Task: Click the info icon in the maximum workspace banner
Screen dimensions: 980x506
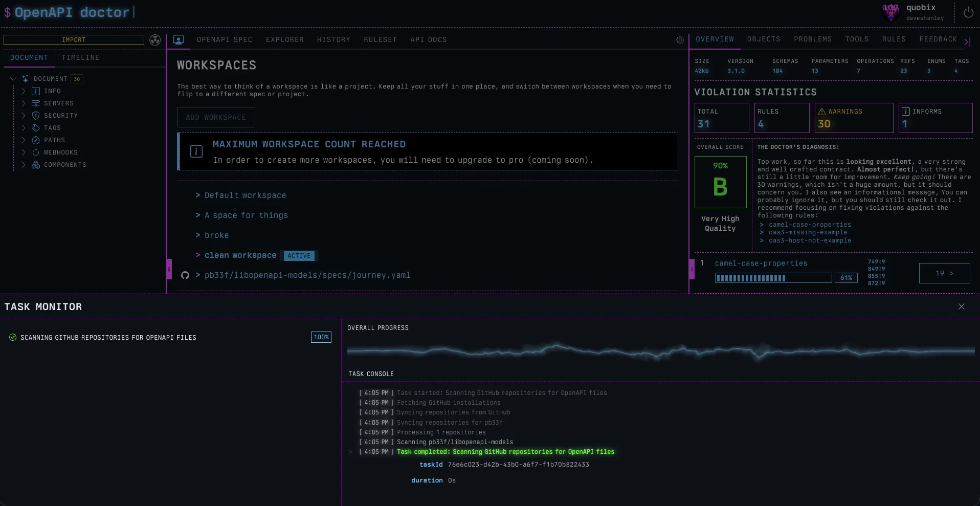Action: (x=196, y=151)
